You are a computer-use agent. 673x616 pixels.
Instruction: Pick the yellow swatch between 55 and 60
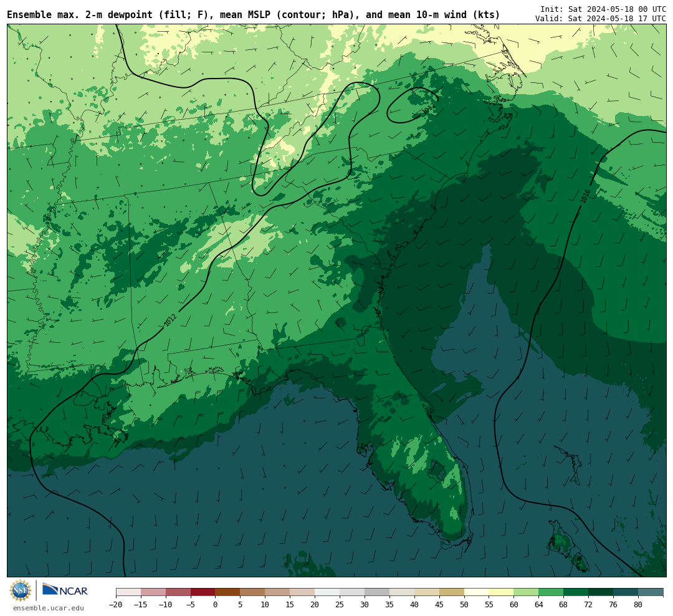pyautogui.click(x=502, y=592)
